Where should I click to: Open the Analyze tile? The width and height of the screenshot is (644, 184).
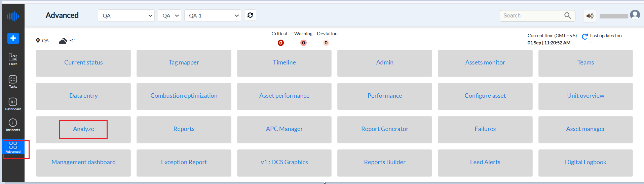click(x=83, y=130)
